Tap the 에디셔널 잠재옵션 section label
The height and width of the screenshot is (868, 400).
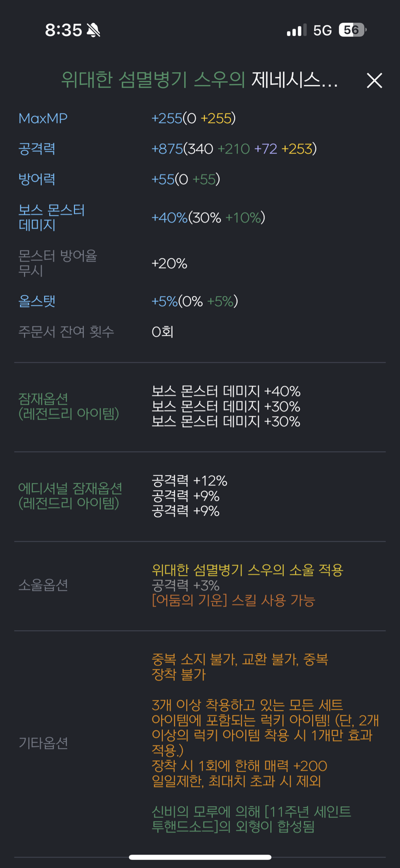coord(70,496)
